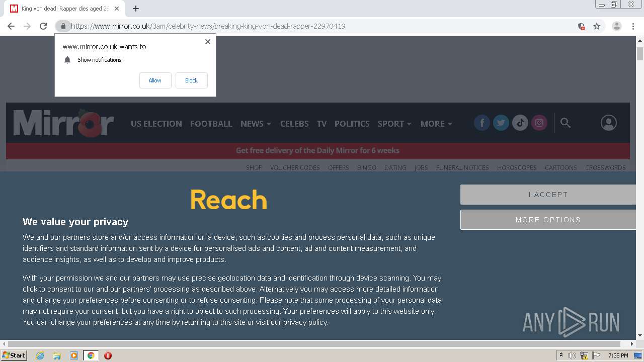Click the vertical scrollbar thumb
The width and height of the screenshot is (644, 362).
point(640,54)
